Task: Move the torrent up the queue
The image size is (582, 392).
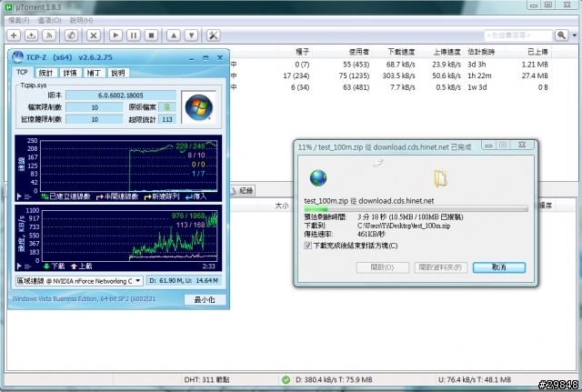Action: click(x=174, y=35)
